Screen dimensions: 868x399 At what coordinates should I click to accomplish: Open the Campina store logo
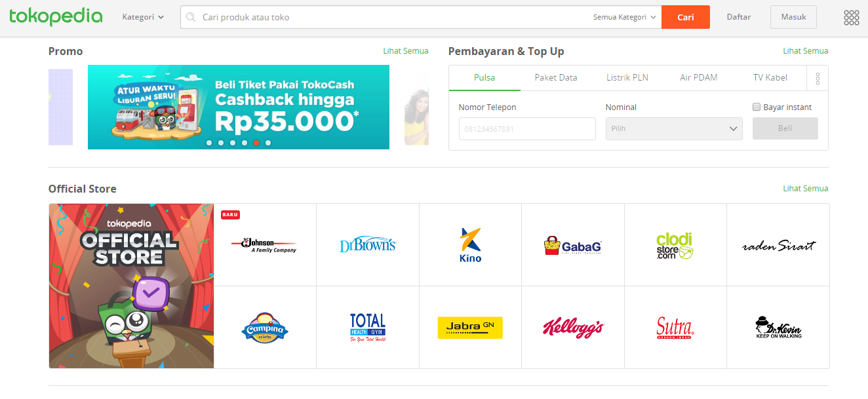(x=265, y=328)
